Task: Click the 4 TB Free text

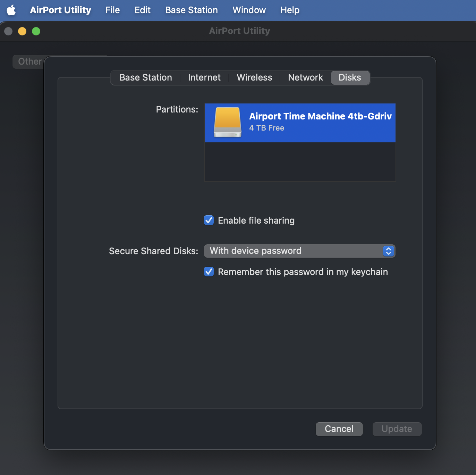Action: click(267, 128)
